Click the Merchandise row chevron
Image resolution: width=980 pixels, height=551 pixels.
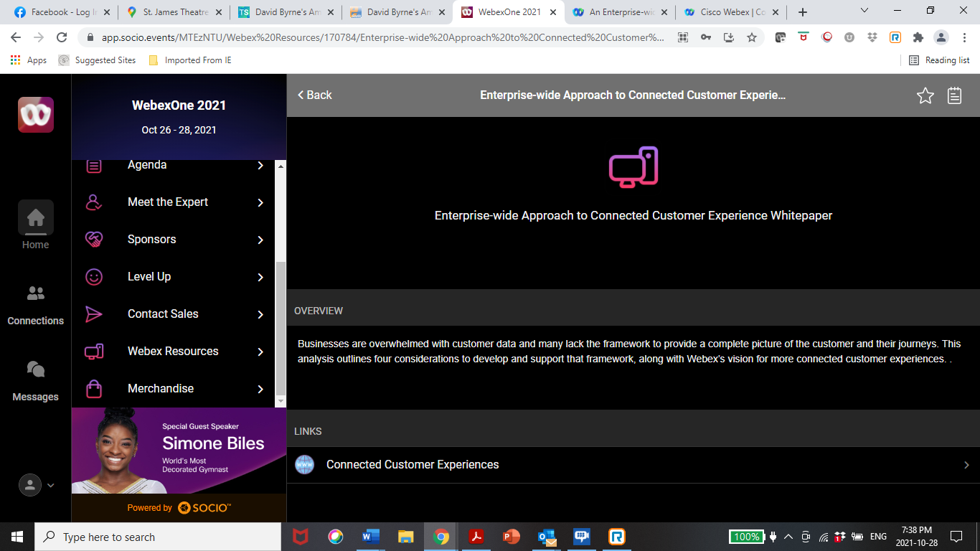pos(260,390)
